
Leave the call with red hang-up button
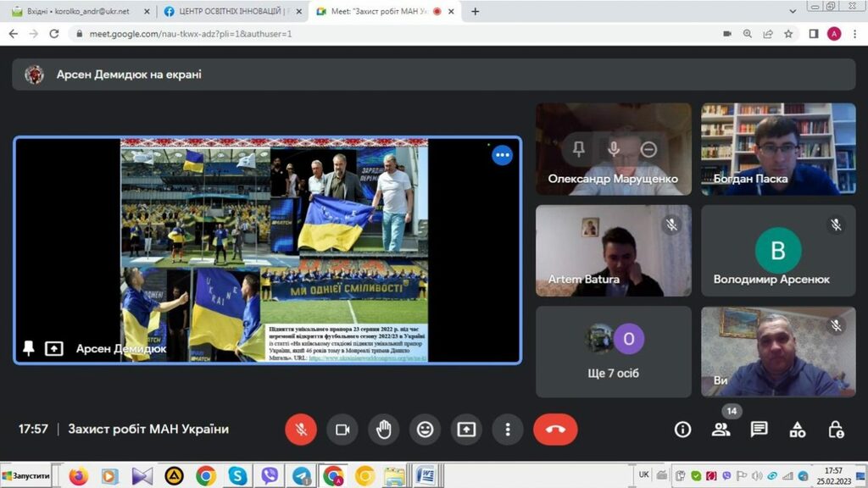click(x=555, y=430)
